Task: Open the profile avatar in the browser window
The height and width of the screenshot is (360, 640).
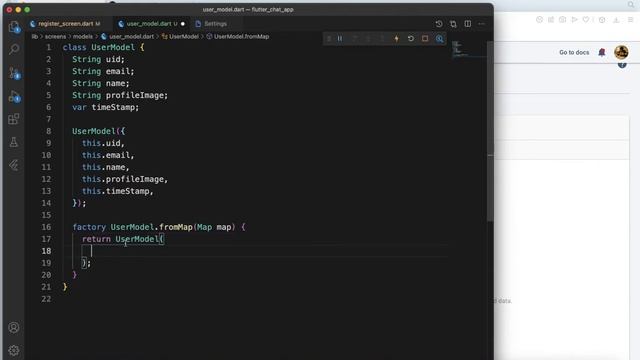Action: coord(621,52)
